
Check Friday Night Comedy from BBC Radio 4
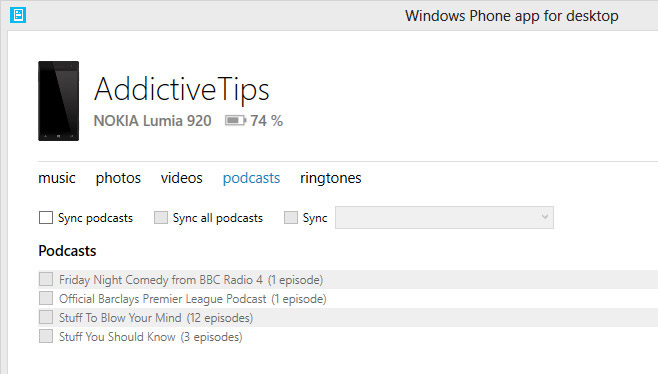click(x=46, y=279)
